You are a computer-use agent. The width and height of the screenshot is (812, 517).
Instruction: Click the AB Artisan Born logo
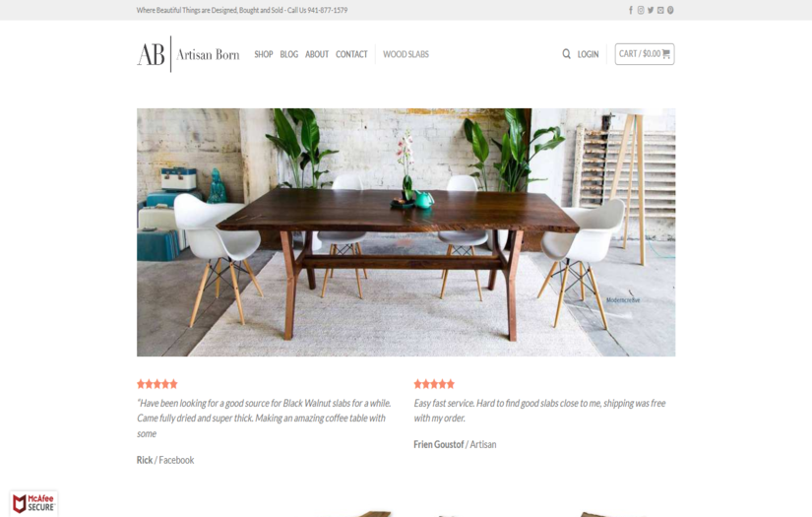click(x=188, y=54)
